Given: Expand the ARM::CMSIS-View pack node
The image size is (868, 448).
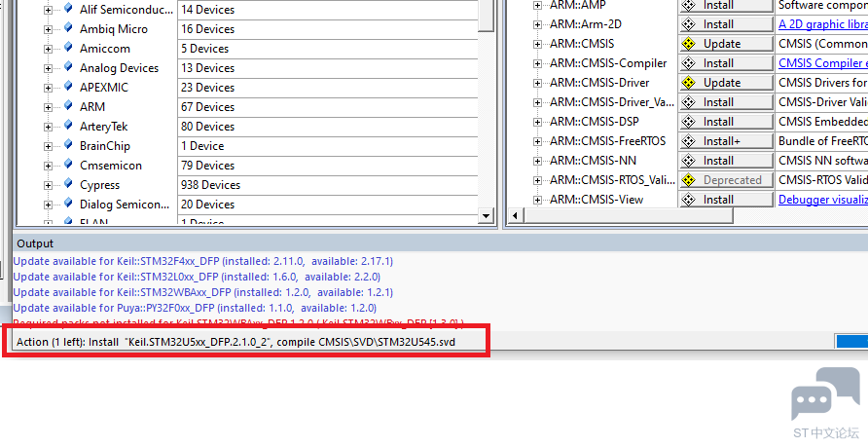Looking at the screenshot, I should click(x=537, y=200).
